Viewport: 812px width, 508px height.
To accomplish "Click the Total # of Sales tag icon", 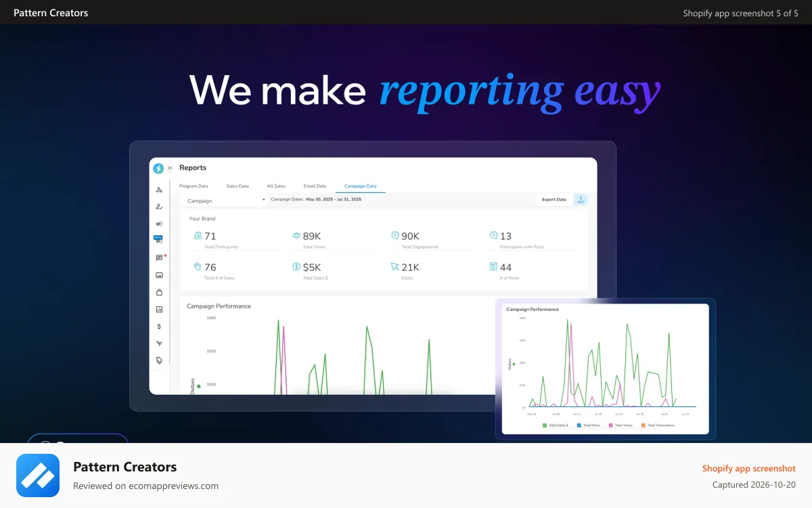I will (x=198, y=267).
